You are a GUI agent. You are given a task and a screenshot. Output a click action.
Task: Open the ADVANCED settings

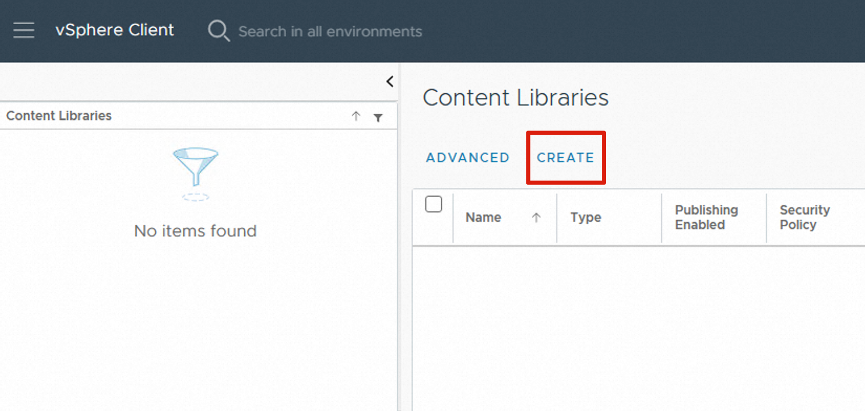467,158
